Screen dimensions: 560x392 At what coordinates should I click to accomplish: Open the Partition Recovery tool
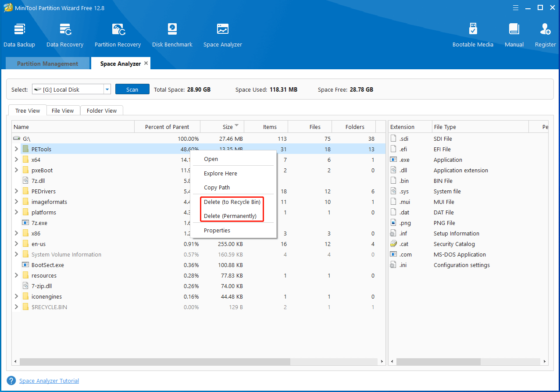click(118, 35)
